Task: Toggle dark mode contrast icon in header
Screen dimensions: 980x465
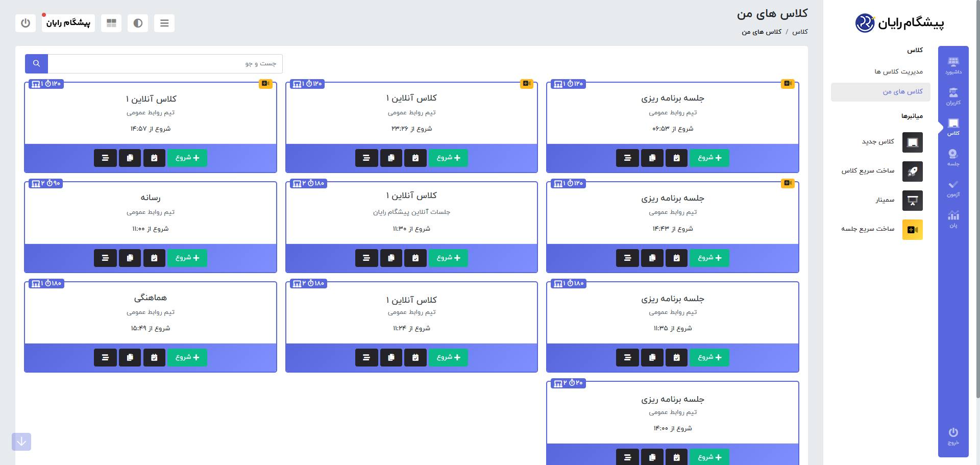Action: (138, 23)
